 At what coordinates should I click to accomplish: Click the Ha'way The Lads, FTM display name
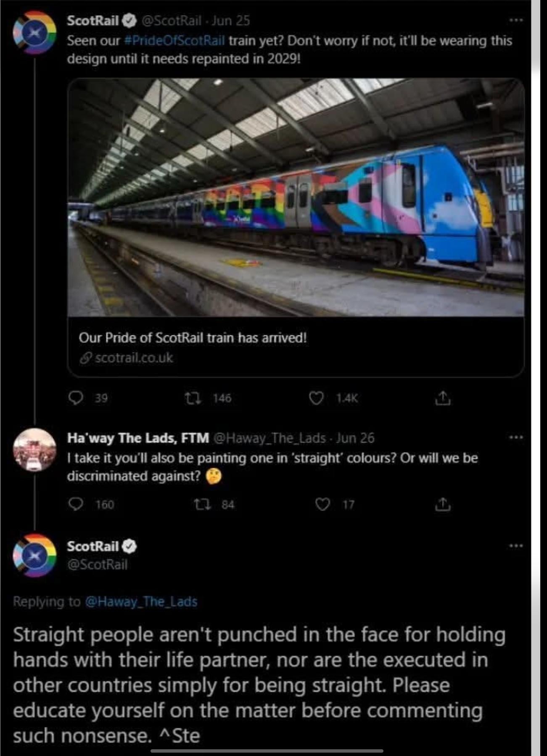[138, 438]
